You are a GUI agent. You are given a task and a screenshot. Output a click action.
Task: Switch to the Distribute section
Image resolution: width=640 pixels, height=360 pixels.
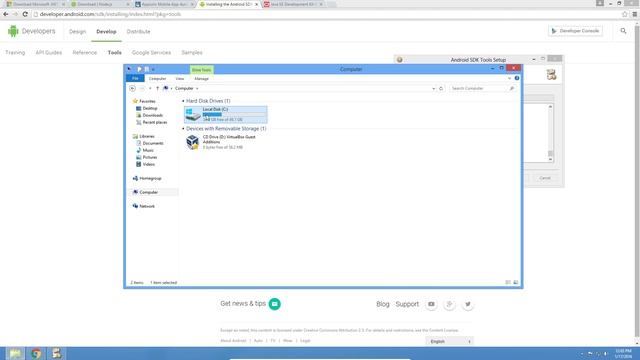point(138,31)
